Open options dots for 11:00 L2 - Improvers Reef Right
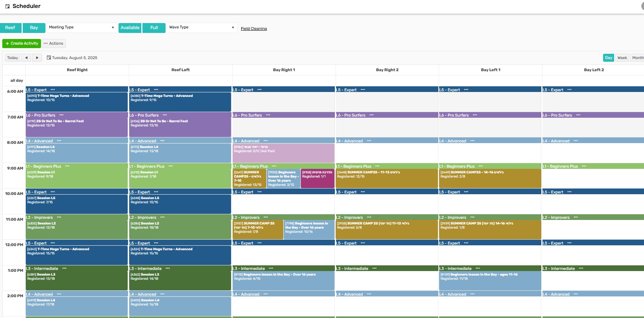Image resolution: width=644 pixels, height=318 pixels. (59, 217)
